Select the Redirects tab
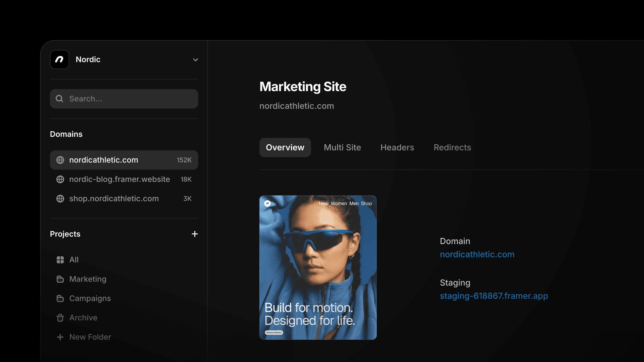 (x=452, y=147)
